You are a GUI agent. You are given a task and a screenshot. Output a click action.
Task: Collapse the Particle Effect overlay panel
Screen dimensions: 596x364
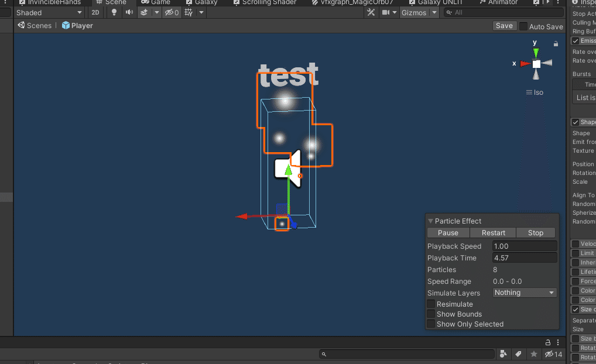430,221
